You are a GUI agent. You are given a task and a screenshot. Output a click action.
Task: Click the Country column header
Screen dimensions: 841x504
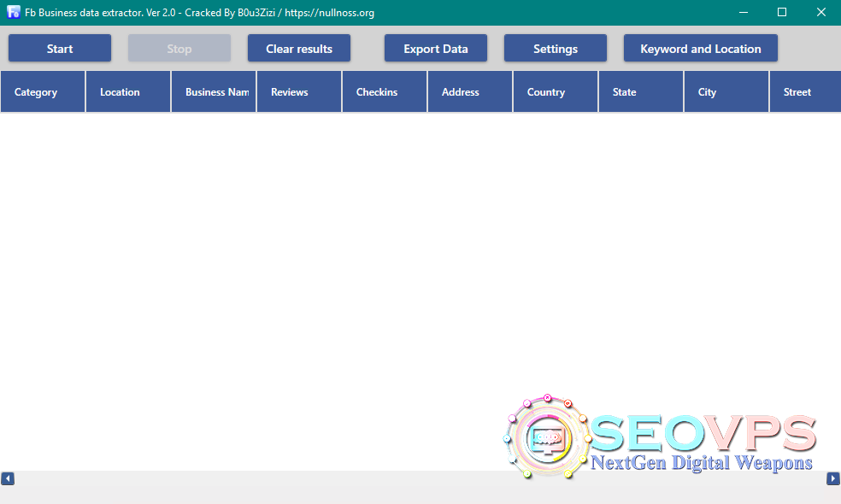556,91
